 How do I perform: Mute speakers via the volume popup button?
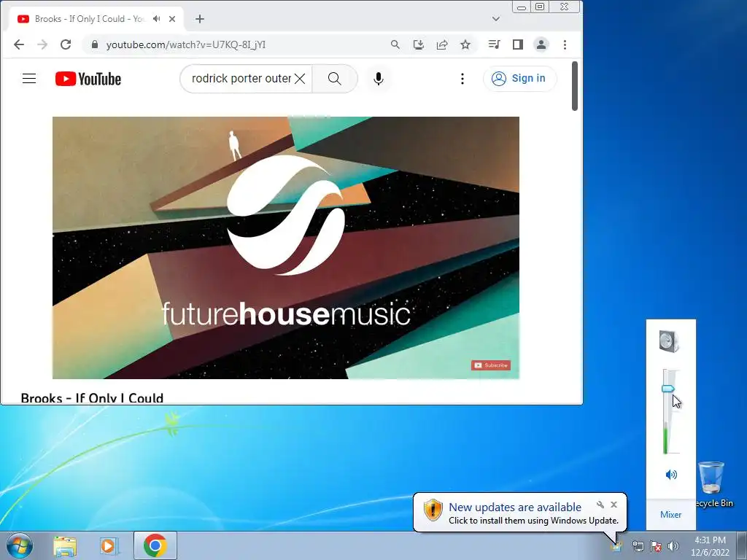tap(671, 474)
